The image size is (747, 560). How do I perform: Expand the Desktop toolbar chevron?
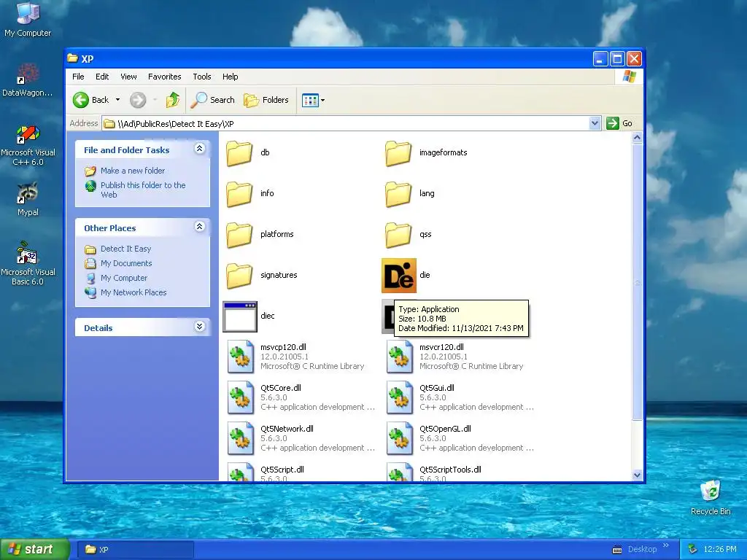(666, 545)
